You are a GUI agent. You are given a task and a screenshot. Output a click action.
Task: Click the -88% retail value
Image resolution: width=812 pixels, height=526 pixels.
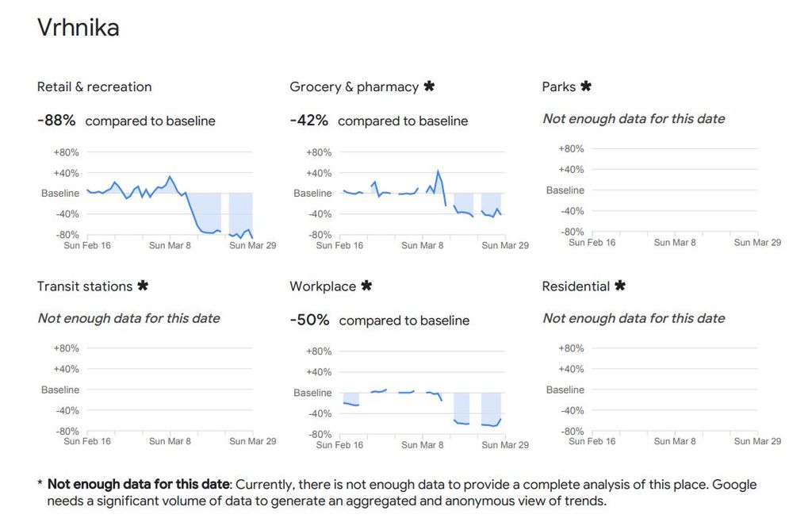[56, 121]
